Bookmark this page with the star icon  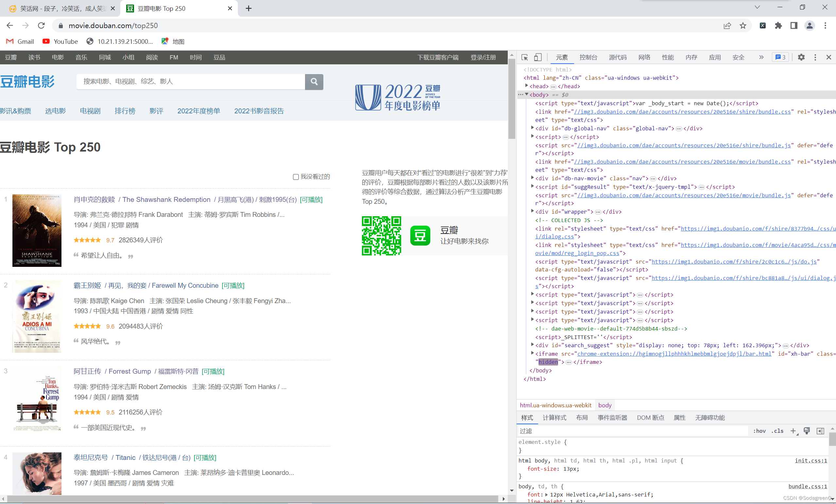(743, 25)
